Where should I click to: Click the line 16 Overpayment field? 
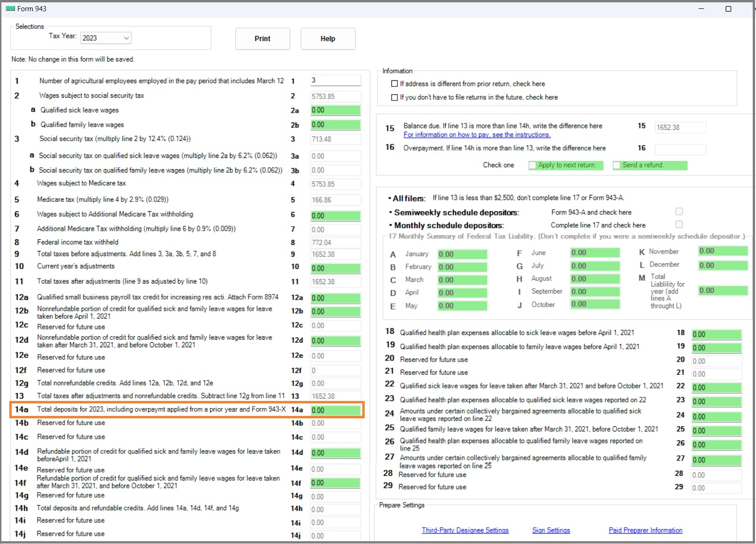coord(680,150)
